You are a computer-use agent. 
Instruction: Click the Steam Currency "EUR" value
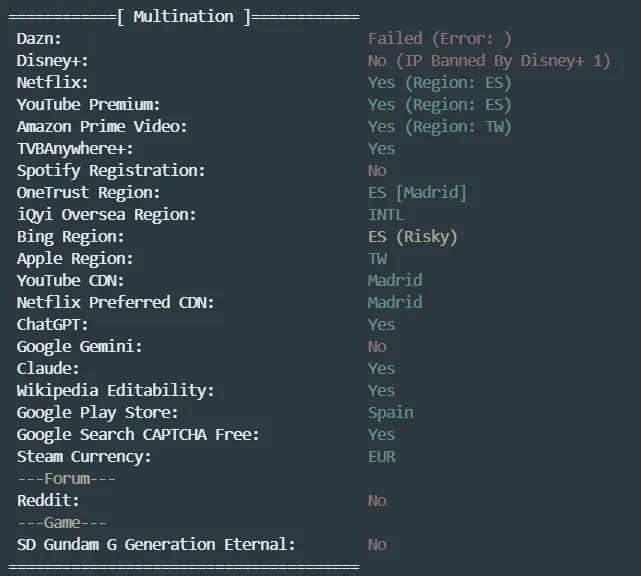click(x=382, y=457)
